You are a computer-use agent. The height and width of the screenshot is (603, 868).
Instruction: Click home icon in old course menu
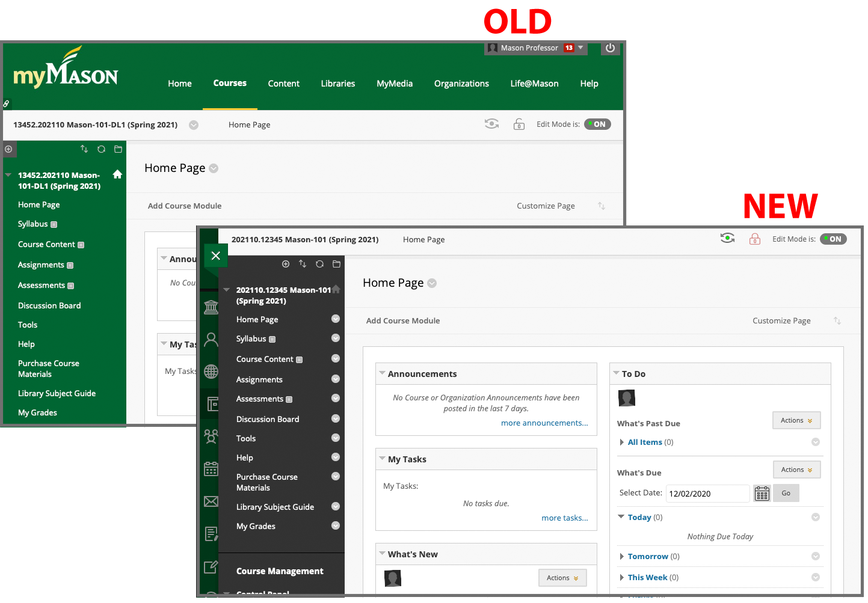coord(117,174)
